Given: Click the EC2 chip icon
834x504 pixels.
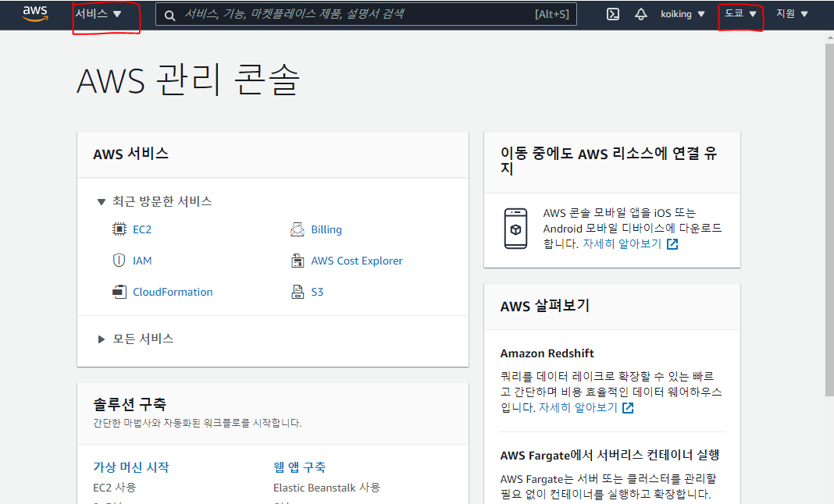Looking at the screenshot, I should (x=119, y=229).
